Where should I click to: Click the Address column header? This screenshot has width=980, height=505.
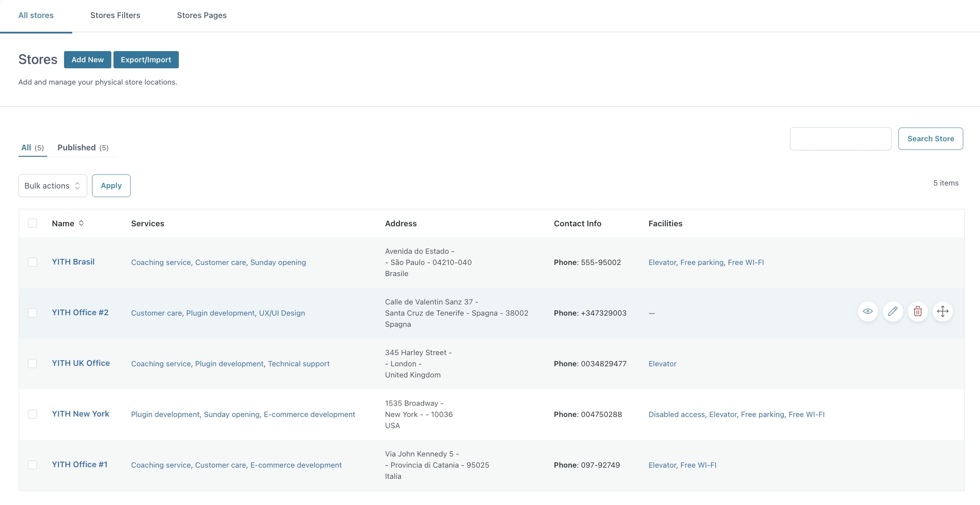click(x=401, y=223)
